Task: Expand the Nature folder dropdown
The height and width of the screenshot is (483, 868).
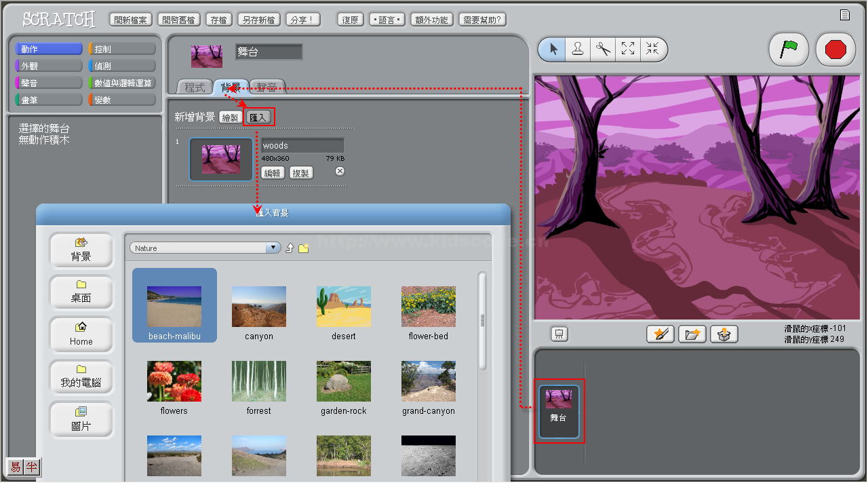Action: pos(273,248)
